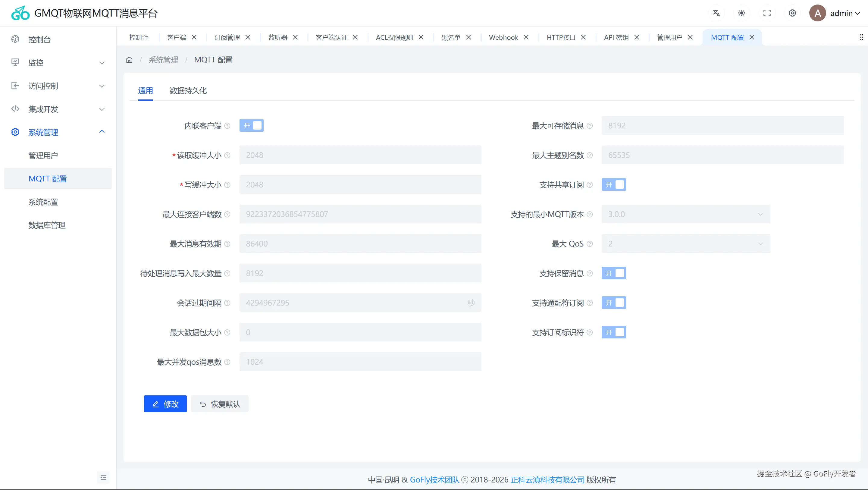The image size is (868, 490).
Task: Open the admin user dropdown menu
Action: pyautogui.click(x=845, y=13)
